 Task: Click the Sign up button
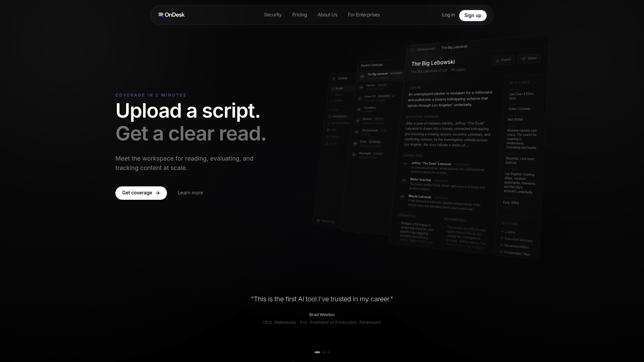(x=473, y=15)
